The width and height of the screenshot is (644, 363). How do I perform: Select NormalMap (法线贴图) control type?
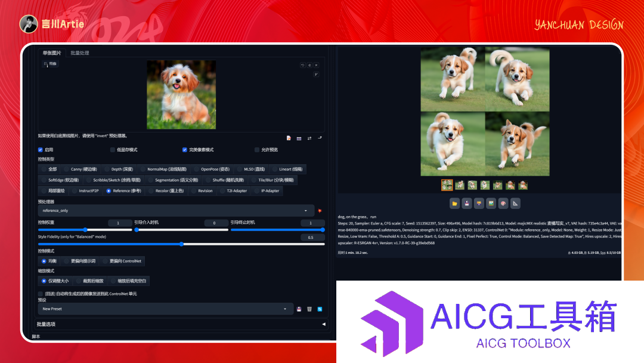coord(163,169)
